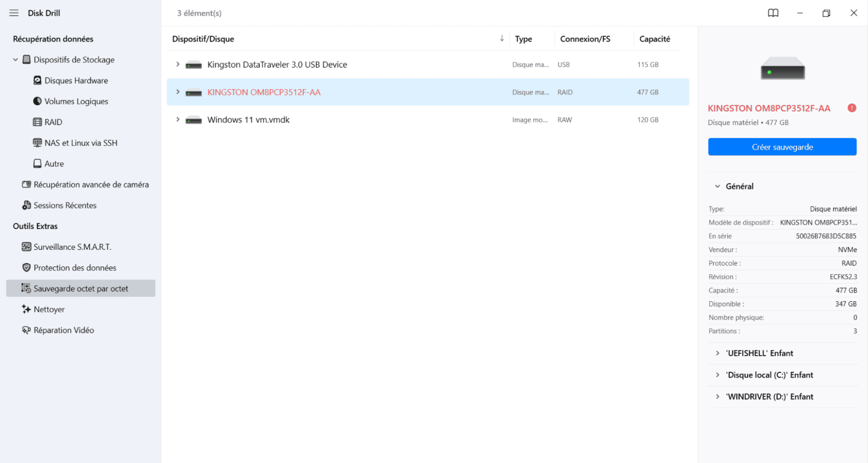Click the revision value ECFK52.3

point(843,277)
